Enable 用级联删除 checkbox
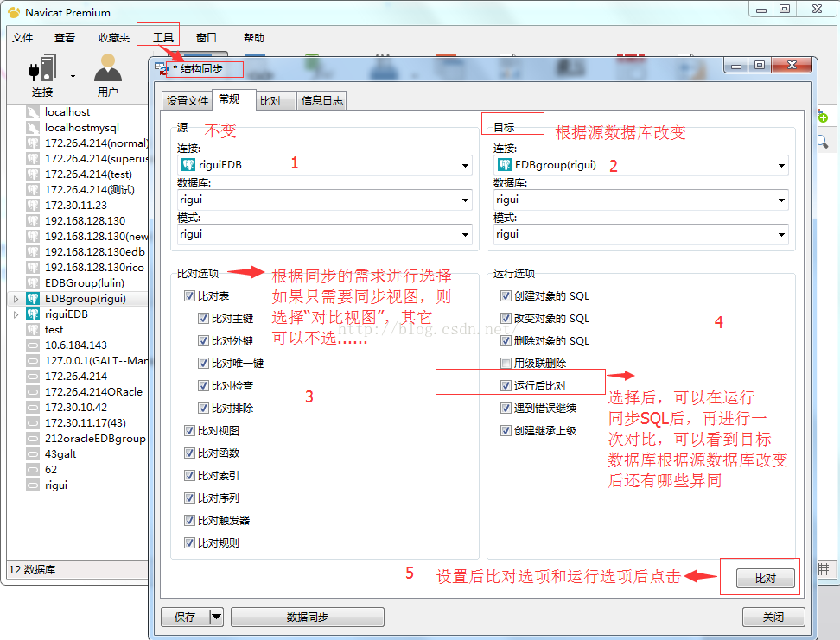Screen dimensions: 840x640 point(506,363)
